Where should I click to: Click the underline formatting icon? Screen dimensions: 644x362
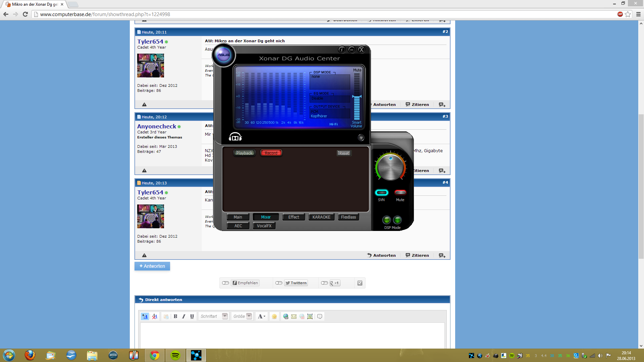192,316
